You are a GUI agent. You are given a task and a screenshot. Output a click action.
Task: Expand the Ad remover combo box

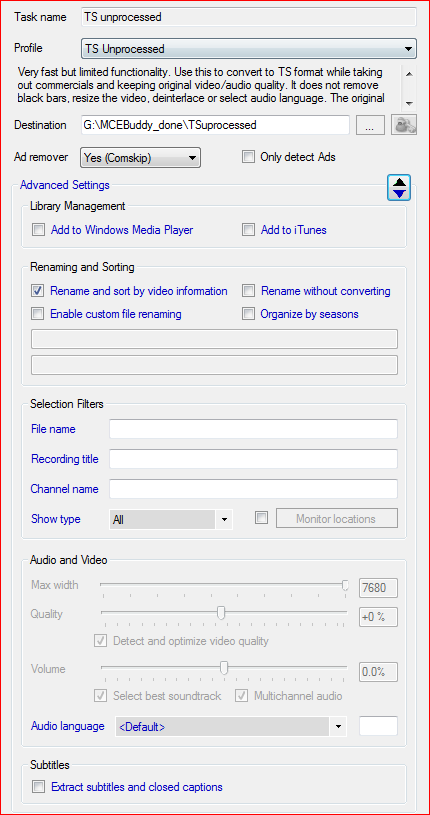point(140,157)
